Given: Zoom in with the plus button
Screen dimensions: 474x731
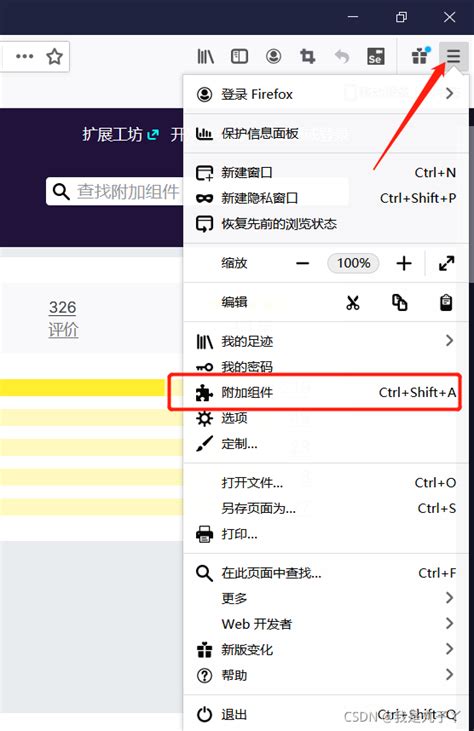Looking at the screenshot, I should click(404, 263).
